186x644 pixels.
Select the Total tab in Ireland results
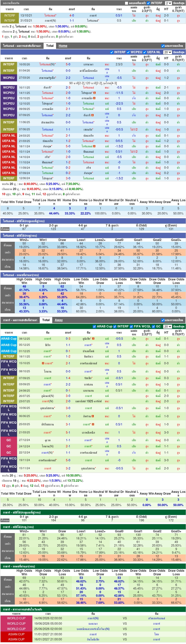[50, 46]
